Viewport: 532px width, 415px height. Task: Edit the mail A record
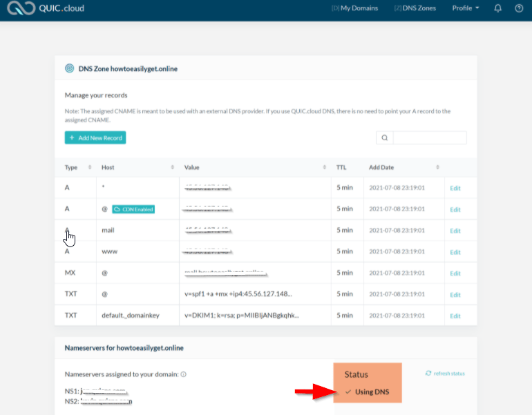(455, 231)
